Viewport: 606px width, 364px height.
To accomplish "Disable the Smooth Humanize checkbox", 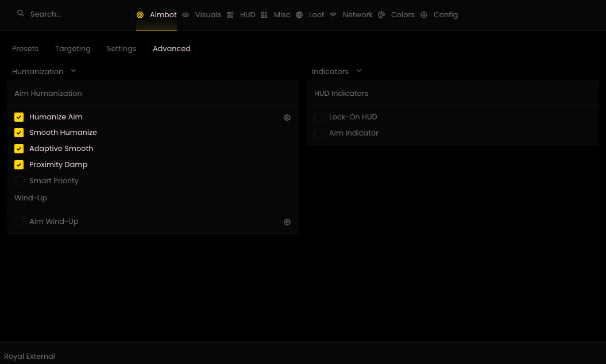I will (x=19, y=133).
